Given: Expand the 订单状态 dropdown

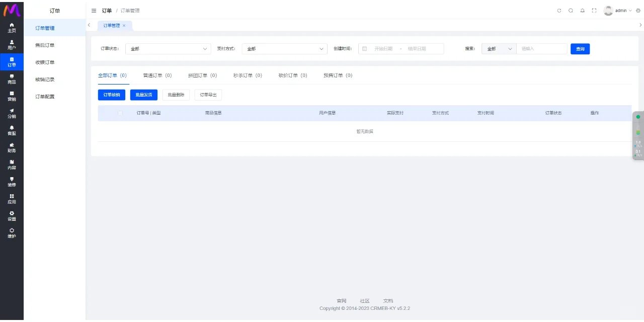Looking at the screenshot, I should pyautogui.click(x=168, y=49).
